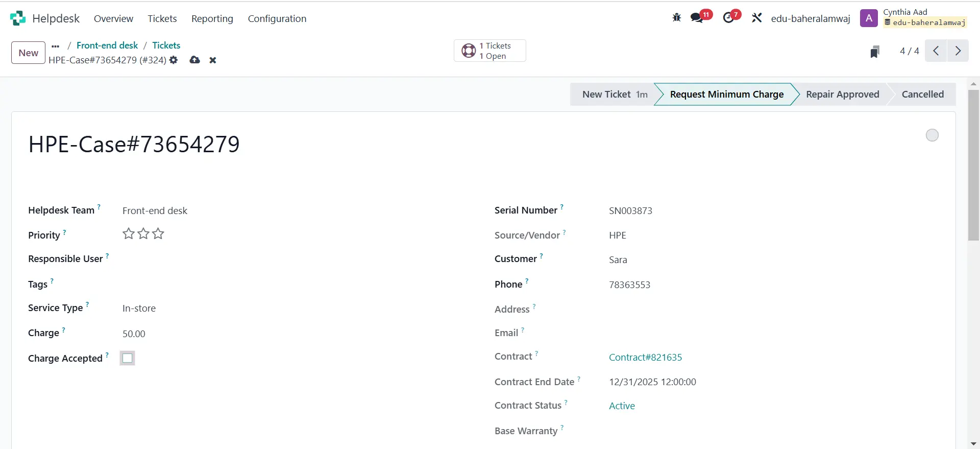Go to Front-end desk breadcrumb
The width and height of the screenshot is (980, 449).
coord(107,45)
